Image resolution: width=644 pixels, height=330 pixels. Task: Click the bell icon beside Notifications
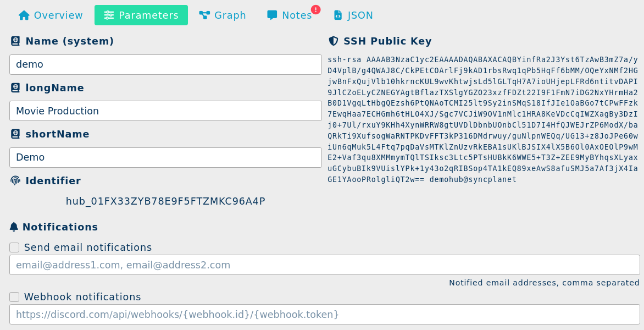click(14, 227)
